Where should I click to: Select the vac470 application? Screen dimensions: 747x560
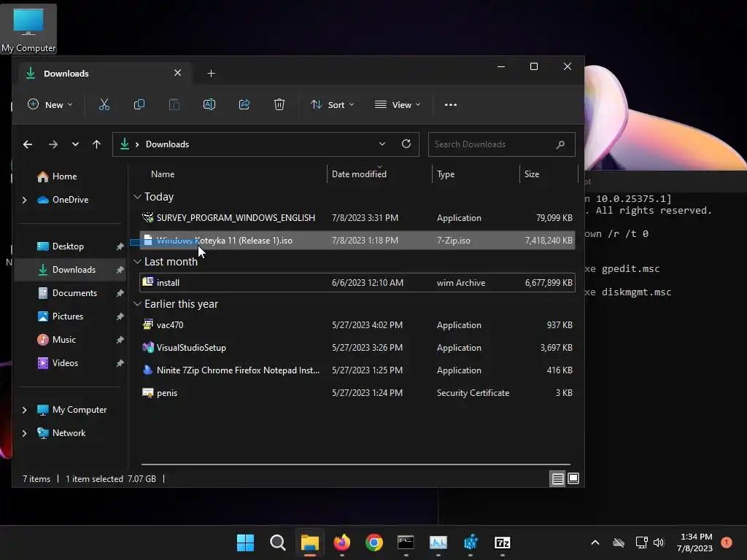pos(357,324)
